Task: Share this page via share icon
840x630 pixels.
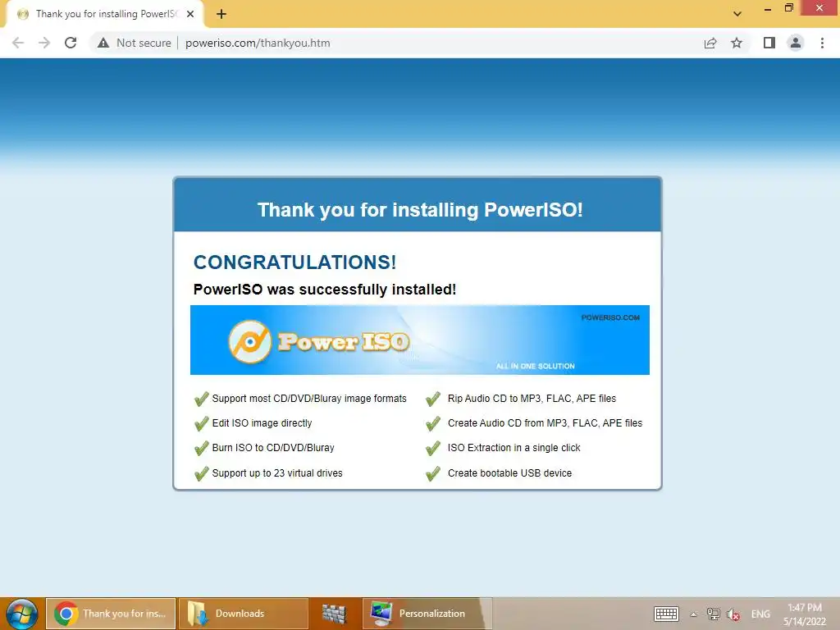Action: coord(710,43)
